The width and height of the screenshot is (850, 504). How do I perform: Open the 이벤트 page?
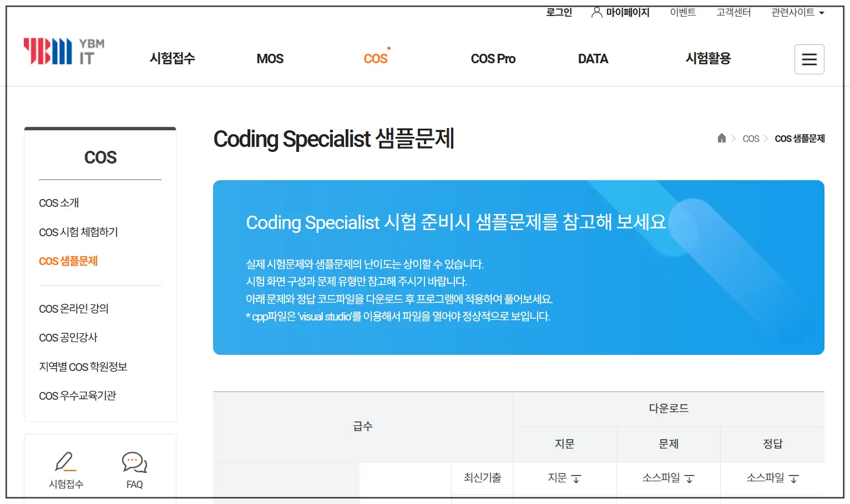682,12
